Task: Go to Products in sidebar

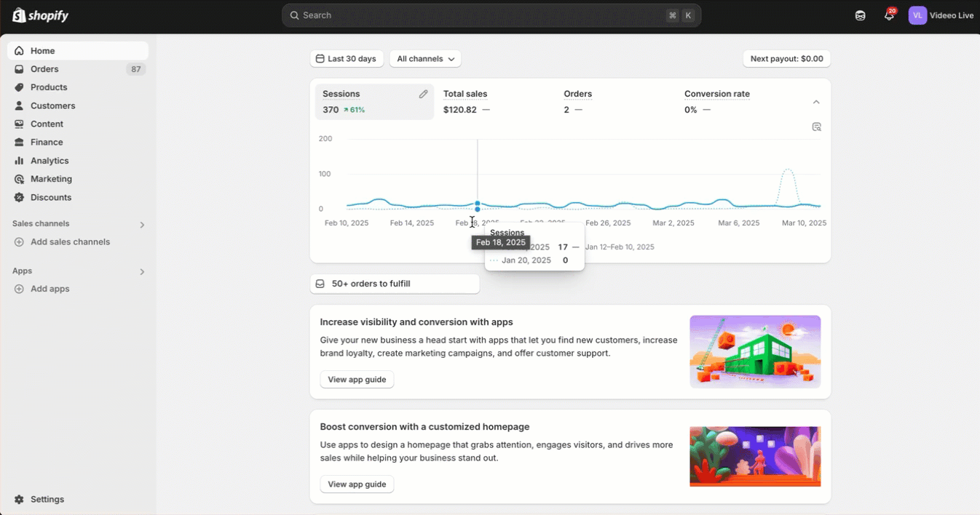Action: 78,87
